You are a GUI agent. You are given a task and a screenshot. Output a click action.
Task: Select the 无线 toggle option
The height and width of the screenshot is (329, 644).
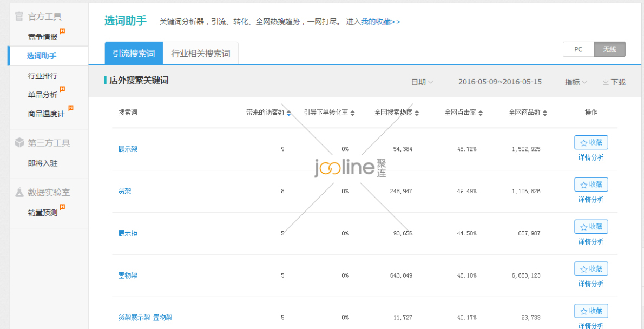click(609, 49)
